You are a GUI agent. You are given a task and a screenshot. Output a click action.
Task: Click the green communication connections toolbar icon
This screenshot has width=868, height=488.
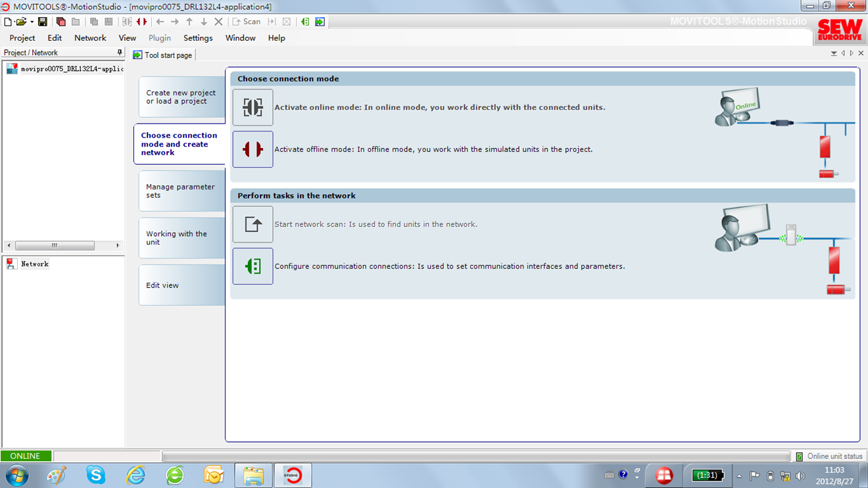pyautogui.click(x=305, y=22)
